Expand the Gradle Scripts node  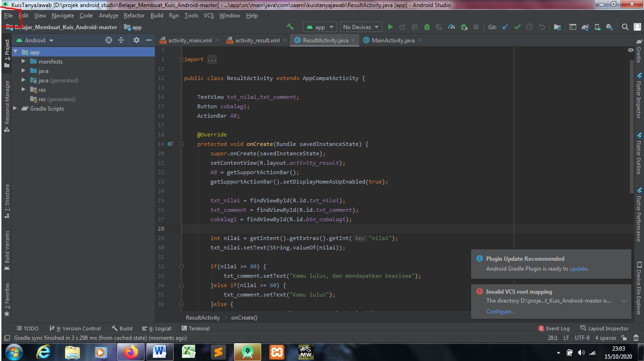pyautogui.click(x=15, y=109)
